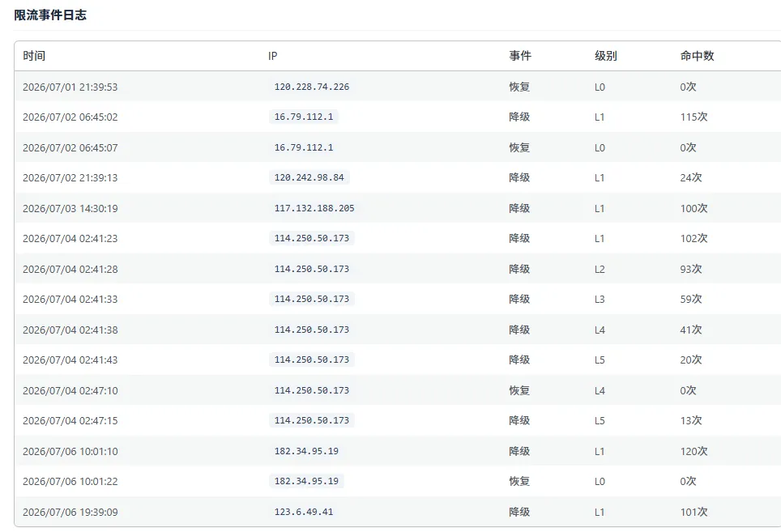Click level L2 cell

(600, 269)
